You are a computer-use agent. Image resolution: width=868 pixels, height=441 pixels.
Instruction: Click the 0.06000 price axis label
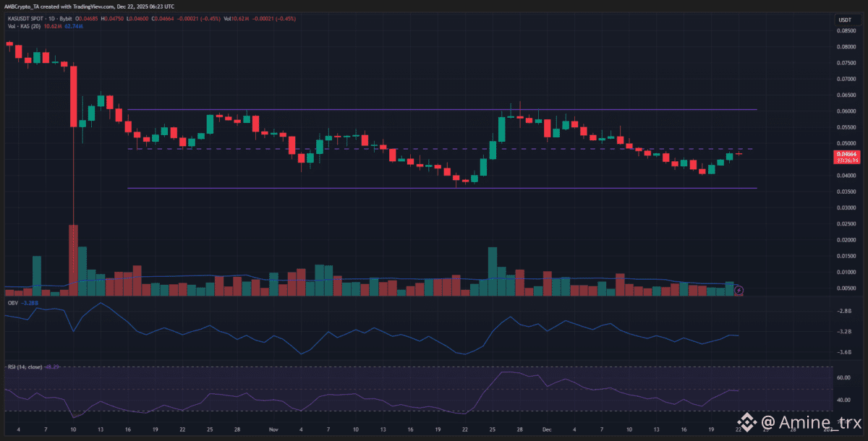[x=846, y=111]
